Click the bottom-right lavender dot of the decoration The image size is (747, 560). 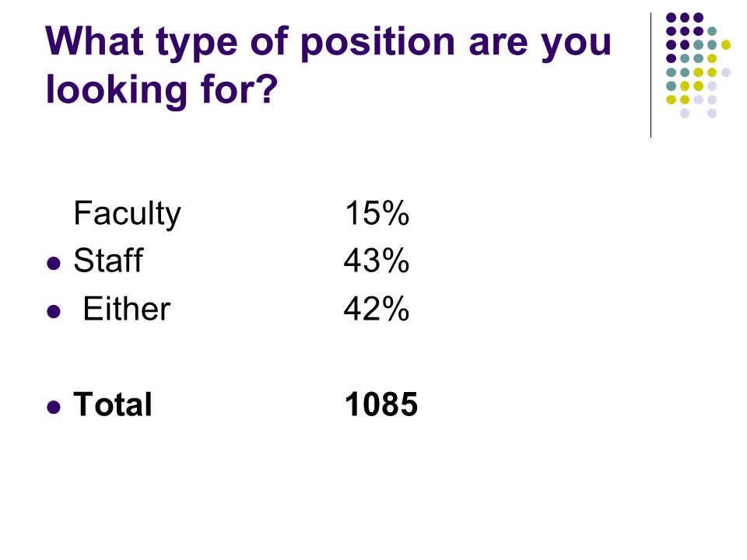[x=712, y=114]
